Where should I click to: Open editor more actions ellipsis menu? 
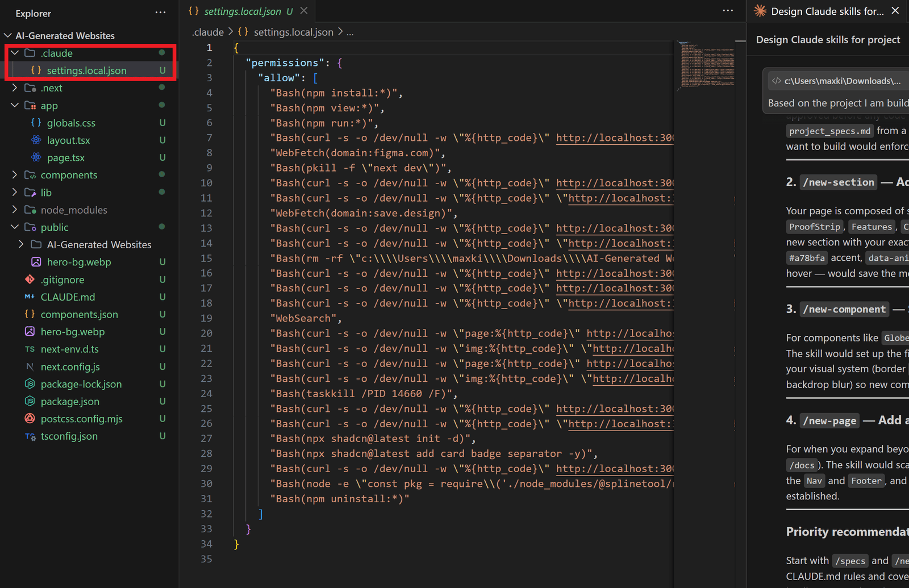(728, 11)
